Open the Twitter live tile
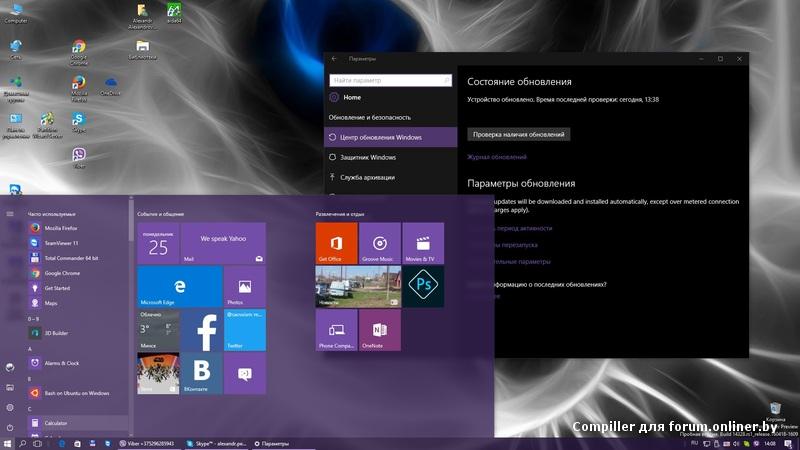Viewport: 800px width, 450px height. pyautogui.click(x=245, y=330)
